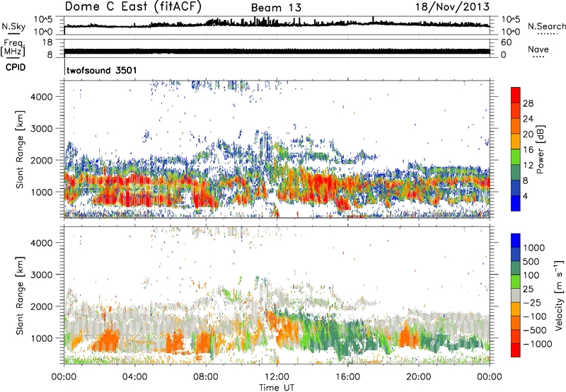
Task: Click the '20:00' time axis label
Action: point(419,377)
